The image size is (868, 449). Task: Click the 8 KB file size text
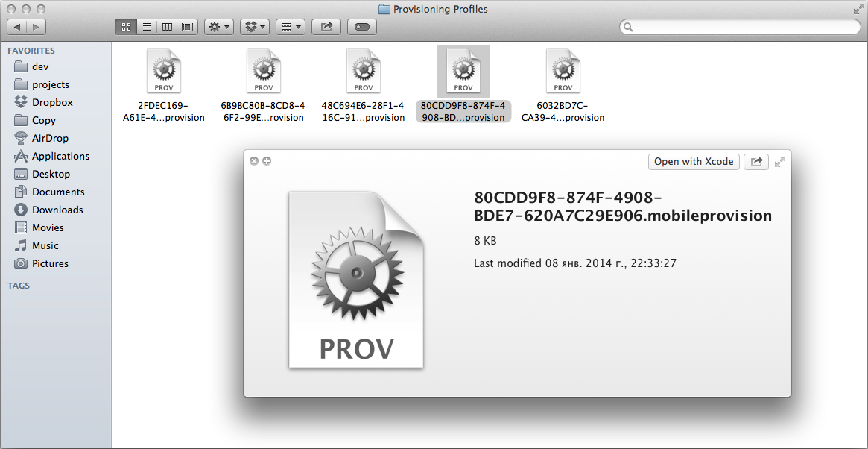pos(485,241)
